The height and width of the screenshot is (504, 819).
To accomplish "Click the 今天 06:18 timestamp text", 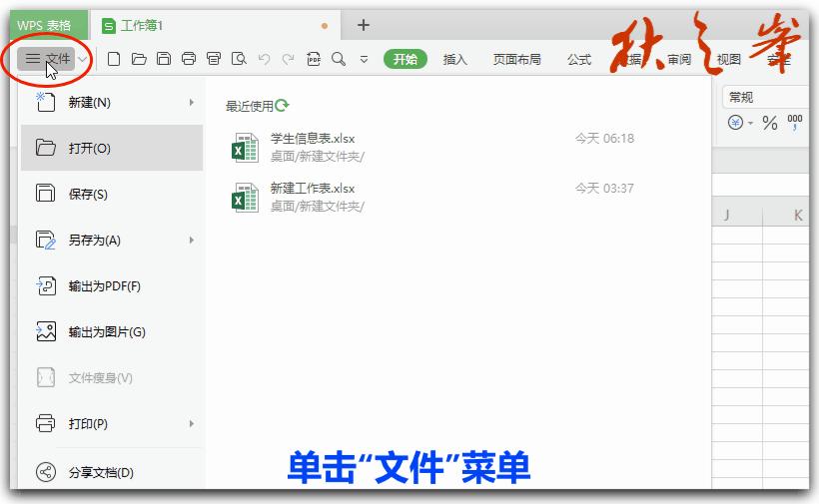I will click(605, 139).
